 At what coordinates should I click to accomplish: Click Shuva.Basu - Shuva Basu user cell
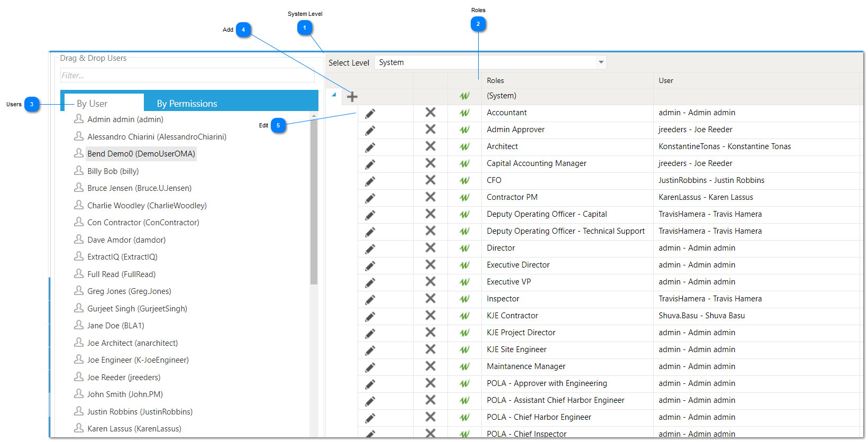click(x=701, y=316)
